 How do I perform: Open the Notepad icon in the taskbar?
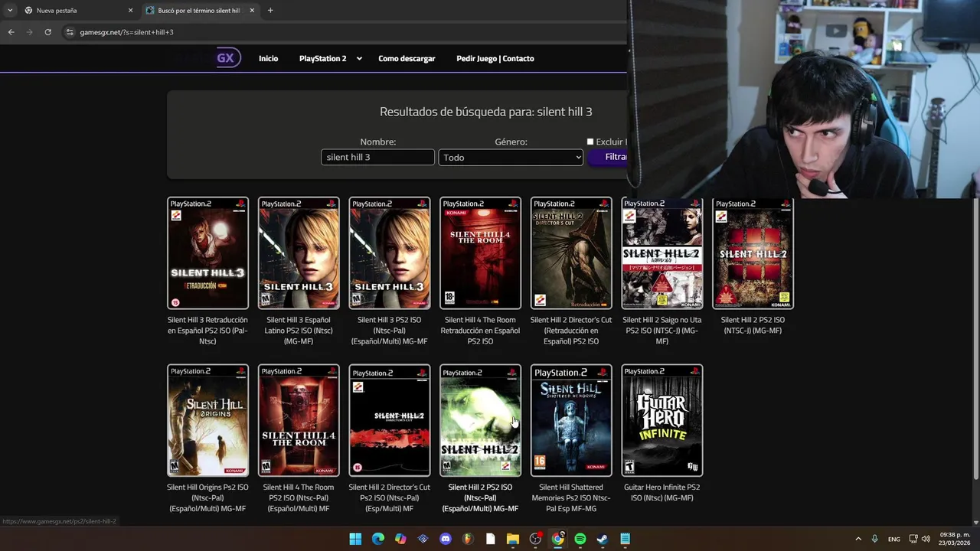[626, 539]
